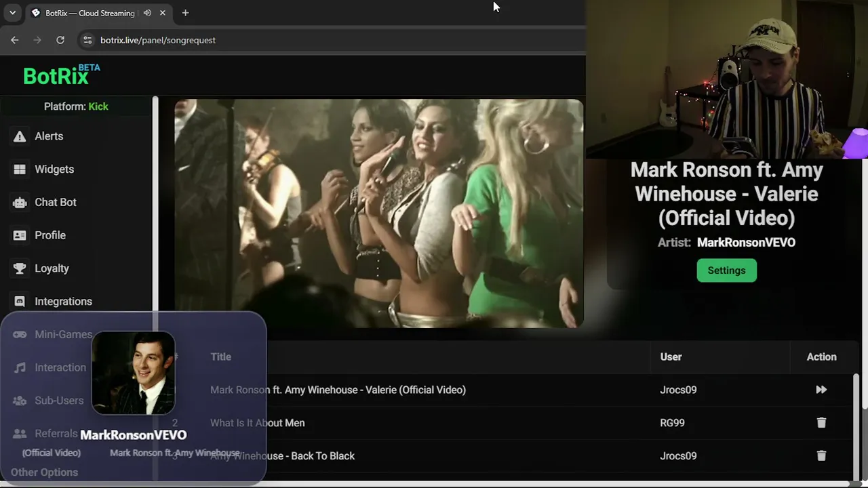Remove the Back To Black song request
This screenshot has width=868, height=488.
point(821,456)
